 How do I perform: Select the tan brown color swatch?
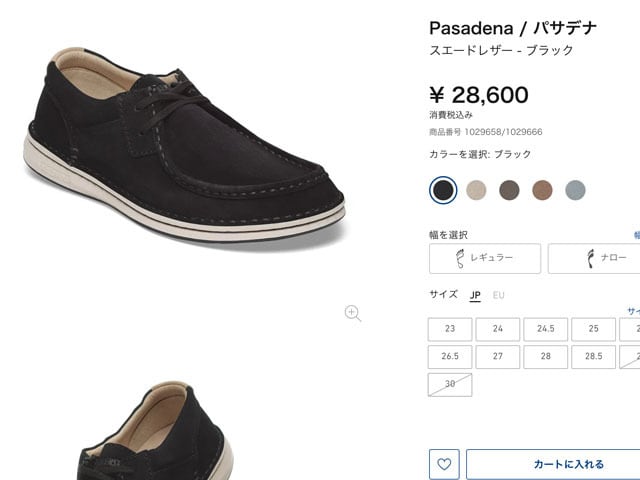542,190
